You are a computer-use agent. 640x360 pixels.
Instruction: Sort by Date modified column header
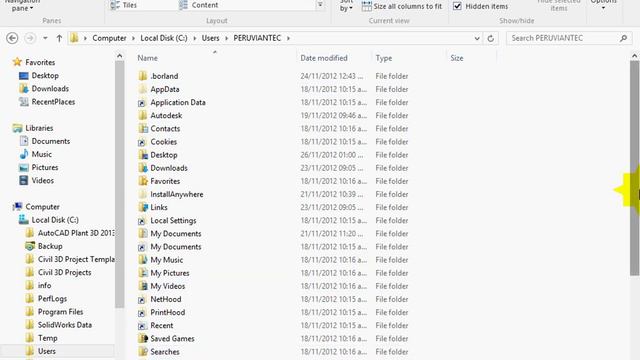(324, 58)
